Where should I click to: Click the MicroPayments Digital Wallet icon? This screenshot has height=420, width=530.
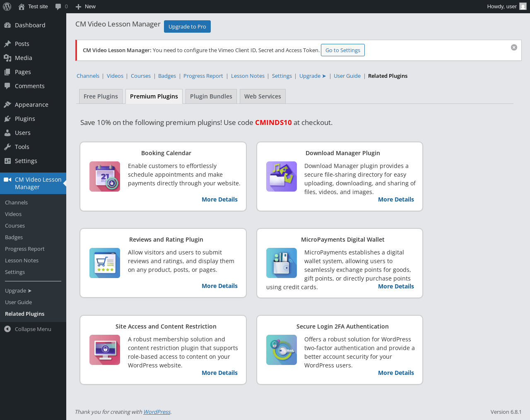click(282, 263)
